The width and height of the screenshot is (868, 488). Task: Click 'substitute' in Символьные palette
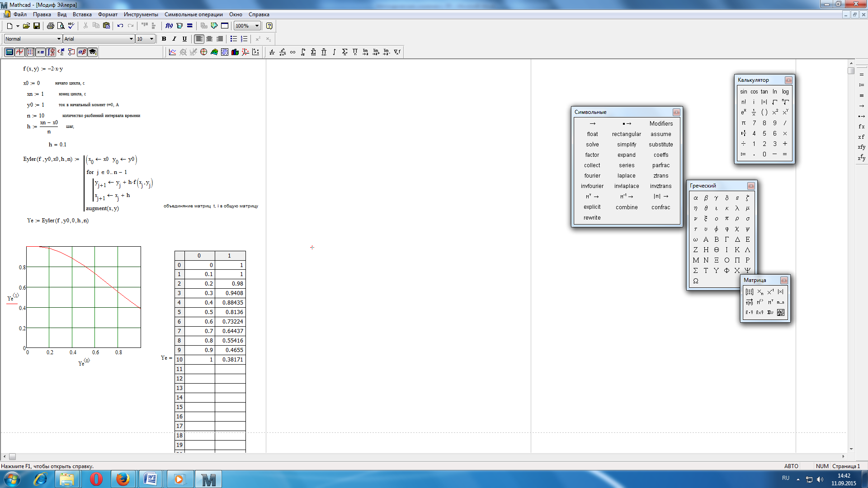point(661,145)
